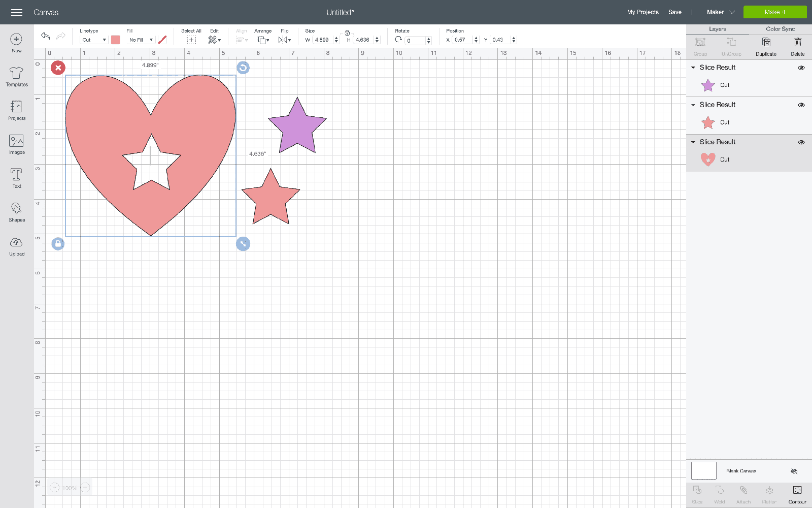Open the Shapes tool
This screenshot has width=812, height=508.
17,212
